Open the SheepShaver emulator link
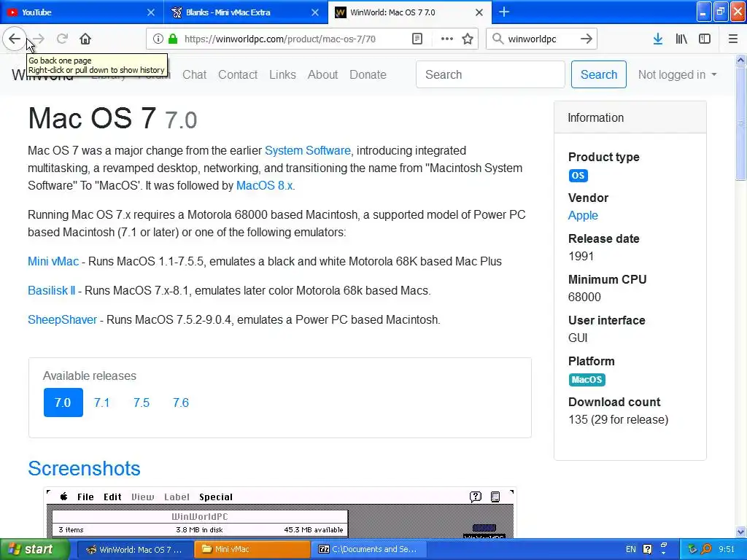The height and width of the screenshot is (560, 747). pos(63,319)
